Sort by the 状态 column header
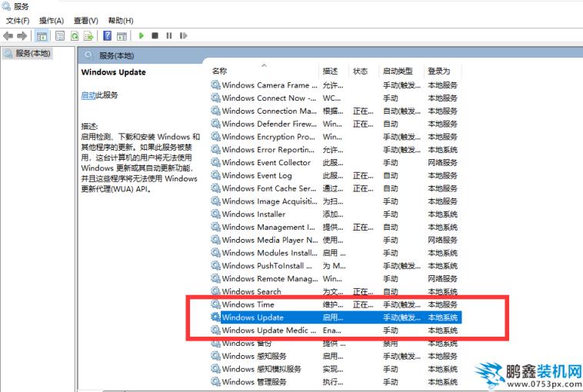The width and height of the screenshot is (583, 392). coord(360,71)
